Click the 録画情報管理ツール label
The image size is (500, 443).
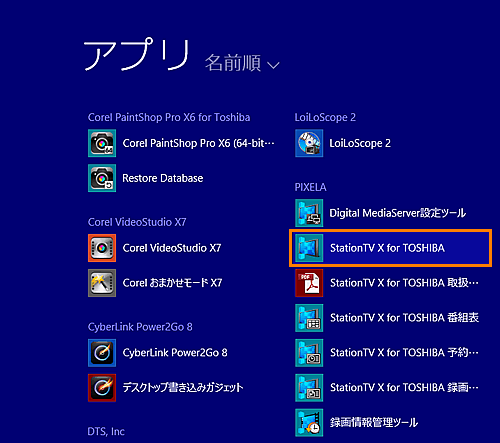pyautogui.click(x=374, y=423)
